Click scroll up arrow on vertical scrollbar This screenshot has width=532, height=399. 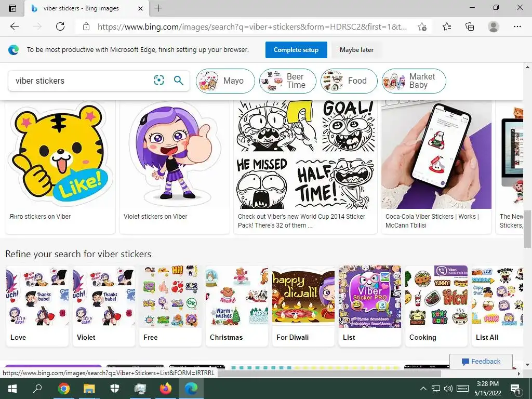click(x=528, y=67)
